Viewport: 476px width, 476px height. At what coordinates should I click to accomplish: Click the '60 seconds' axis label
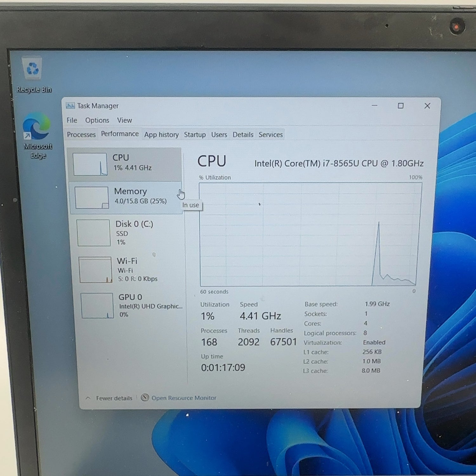(214, 292)
